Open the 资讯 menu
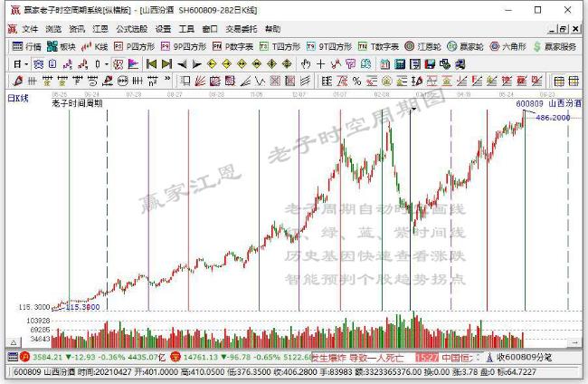Image resolution: width=588 pixels, height=384 pixels. tap(77, 29)
